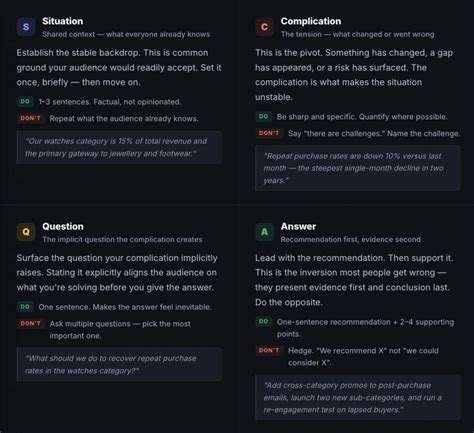Click the DON'T badge under Situation
The image size is (474, 433).
(30, 118)
